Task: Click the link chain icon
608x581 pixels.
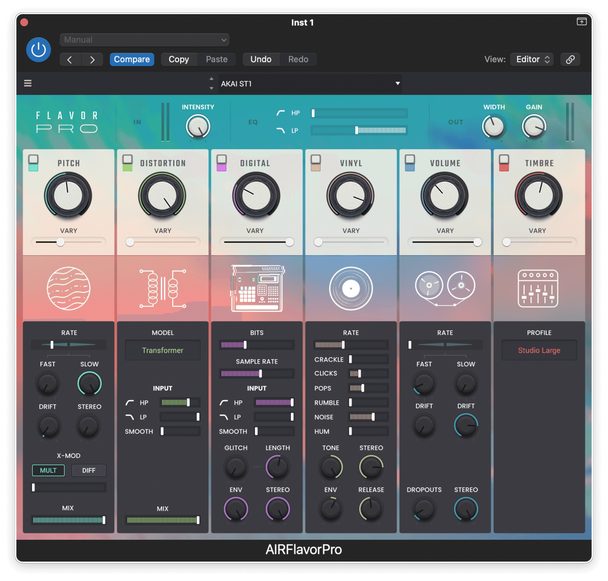Action: point(570,60)
